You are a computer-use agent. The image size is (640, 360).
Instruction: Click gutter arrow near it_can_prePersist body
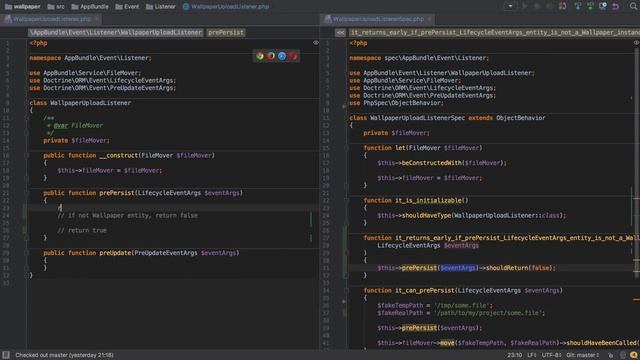tap(344, 302)
